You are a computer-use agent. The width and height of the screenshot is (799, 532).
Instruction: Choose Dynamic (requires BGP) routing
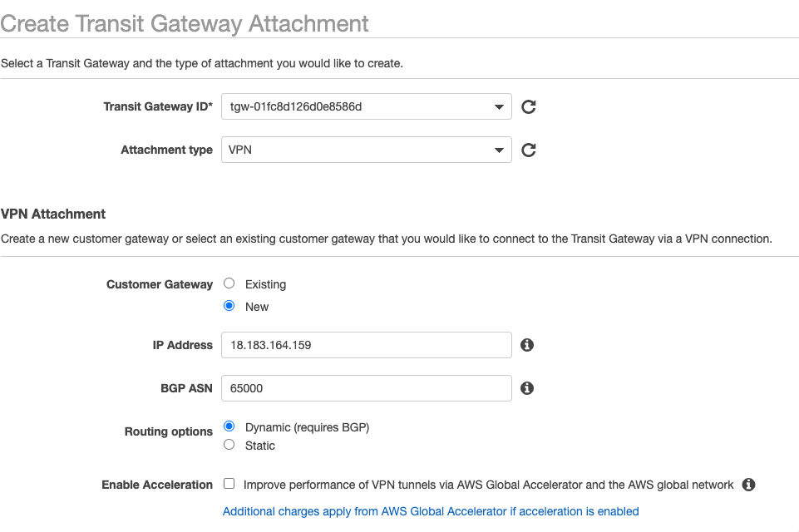pos(229,426)
